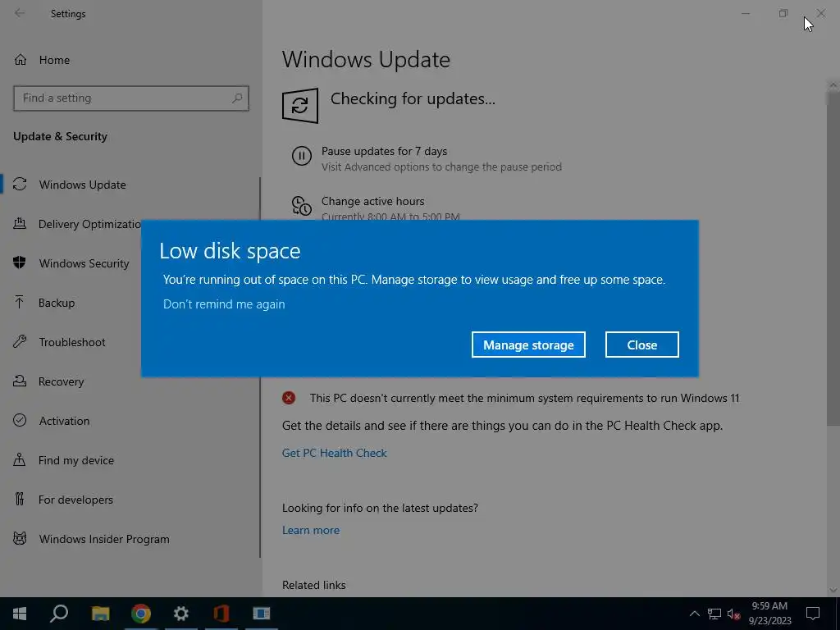Open the Action Center notifications icon
The width and height of the screenshot is (840, 630).
[813, 614]
